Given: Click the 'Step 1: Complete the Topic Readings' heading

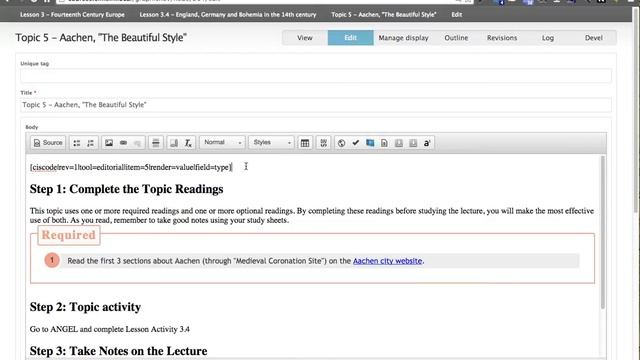Looking at the screenshot, I should [127, 189].
